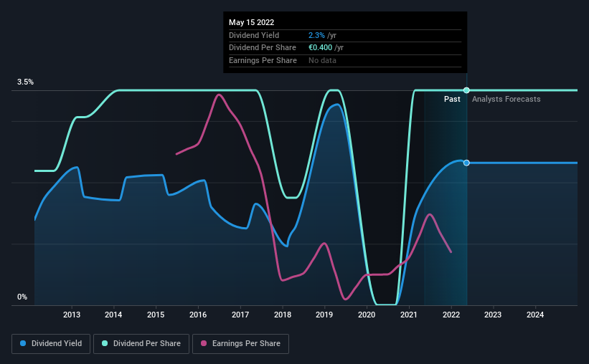
Task: Click the €0.400 dividend per share value
Action: 321,48
